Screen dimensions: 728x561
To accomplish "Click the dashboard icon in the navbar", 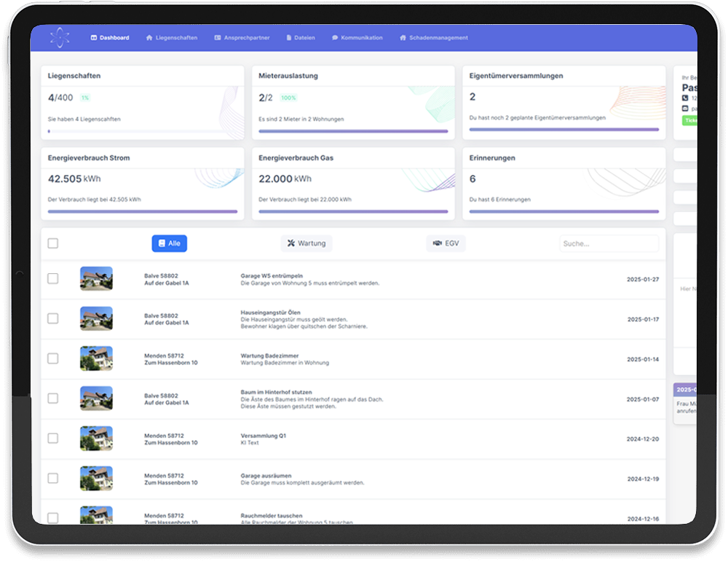I will (94, 38).
